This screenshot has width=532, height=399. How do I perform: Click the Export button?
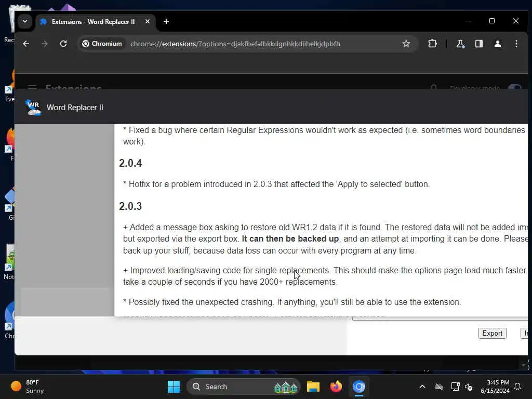[x=492, y=333]
